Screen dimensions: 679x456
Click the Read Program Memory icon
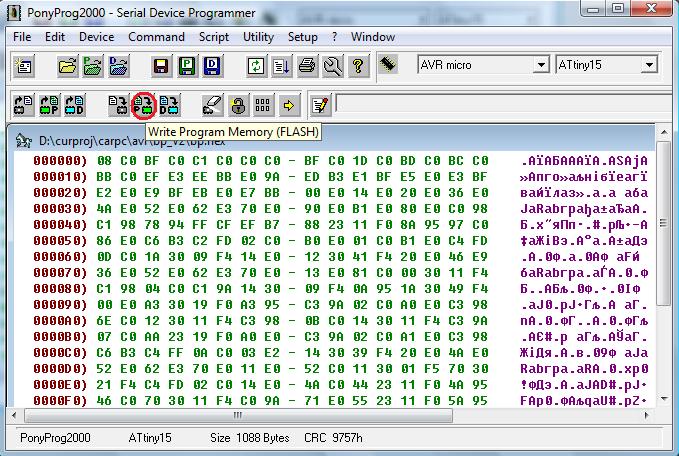48,104
